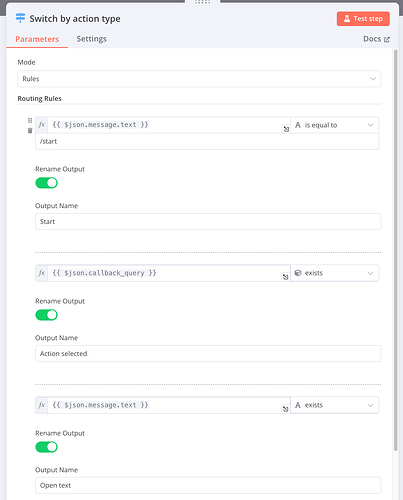Switch to the Settings tab
The width and height of the screenshot is (403, 500).
pos(92,39)
